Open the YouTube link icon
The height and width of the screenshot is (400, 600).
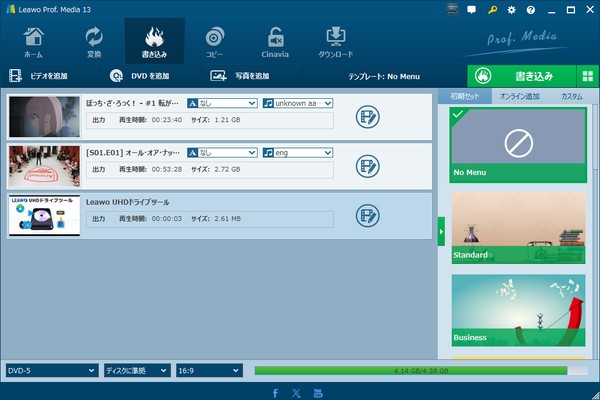pyautogui.click(x=318, y=393)
